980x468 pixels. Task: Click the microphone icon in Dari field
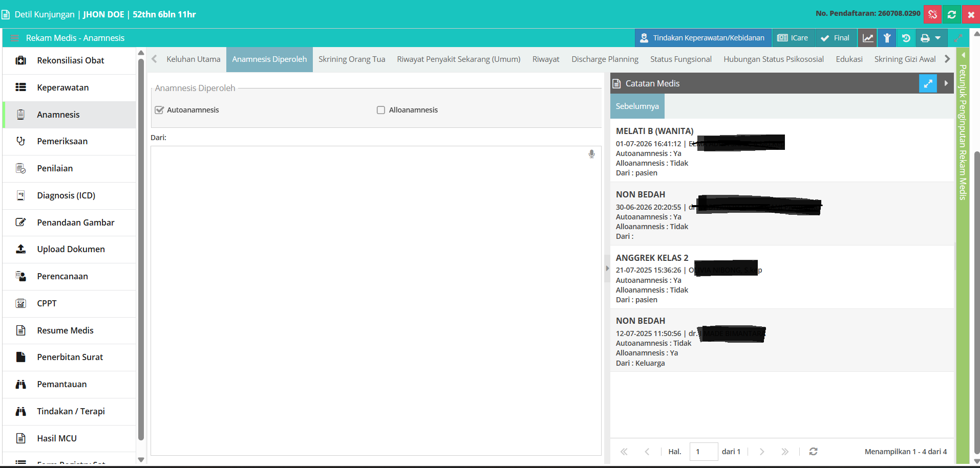click(591, 154)
